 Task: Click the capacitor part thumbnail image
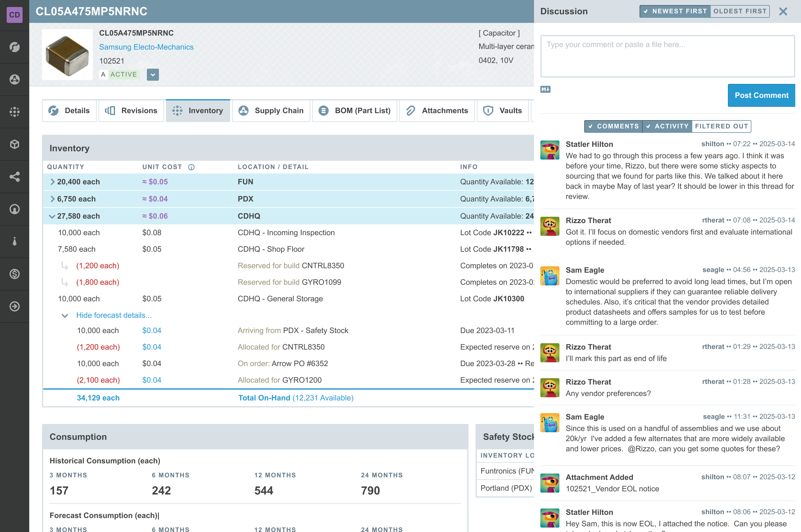[67, 55]
